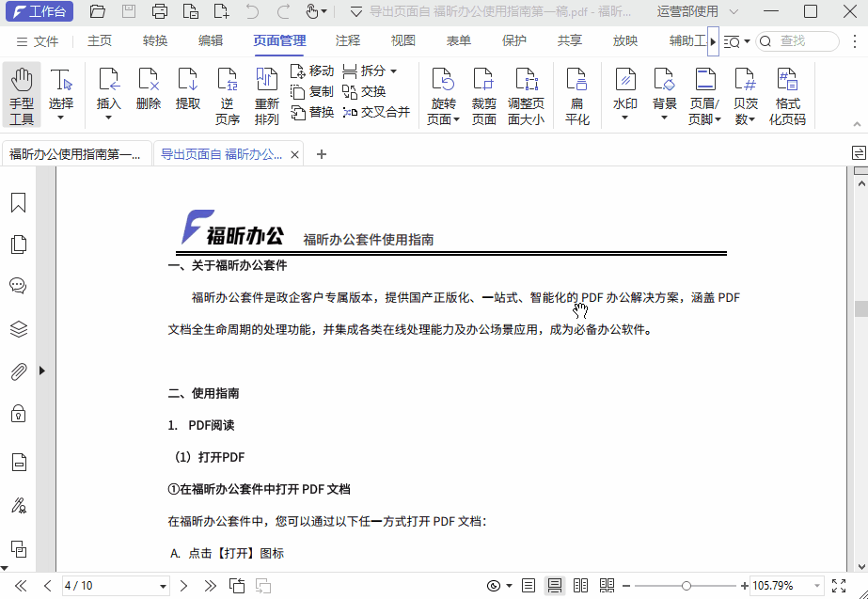This screenshot has width=868, height=599.
Task: Open the Bookmarks panel in the sidebar
Action: [18, 201]
